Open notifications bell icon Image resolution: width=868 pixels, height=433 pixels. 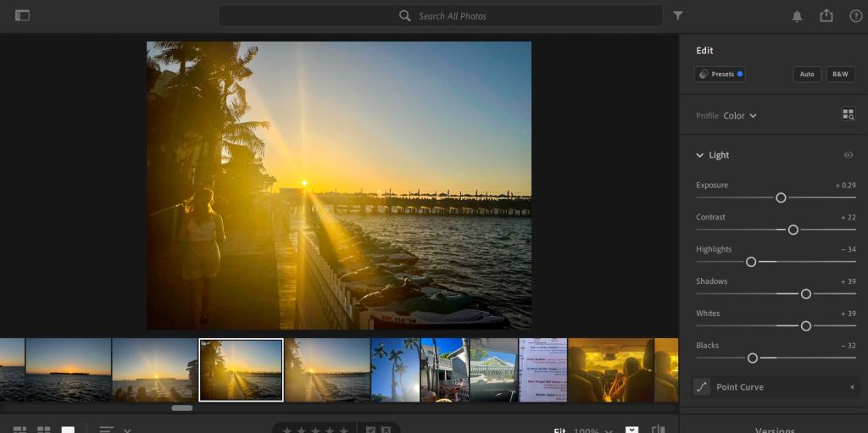(x=797, y=16)
